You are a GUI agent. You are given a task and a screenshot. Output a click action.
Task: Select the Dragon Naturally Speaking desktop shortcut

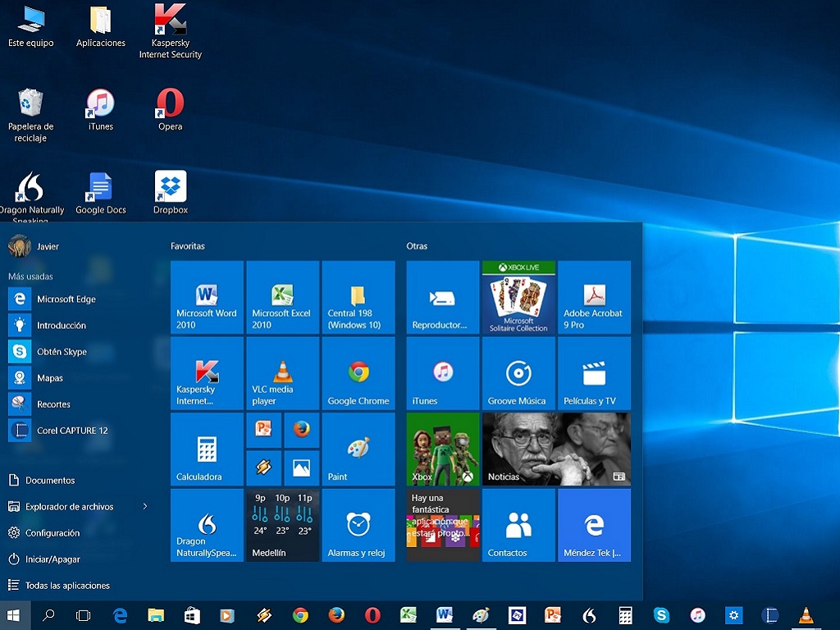30,196
